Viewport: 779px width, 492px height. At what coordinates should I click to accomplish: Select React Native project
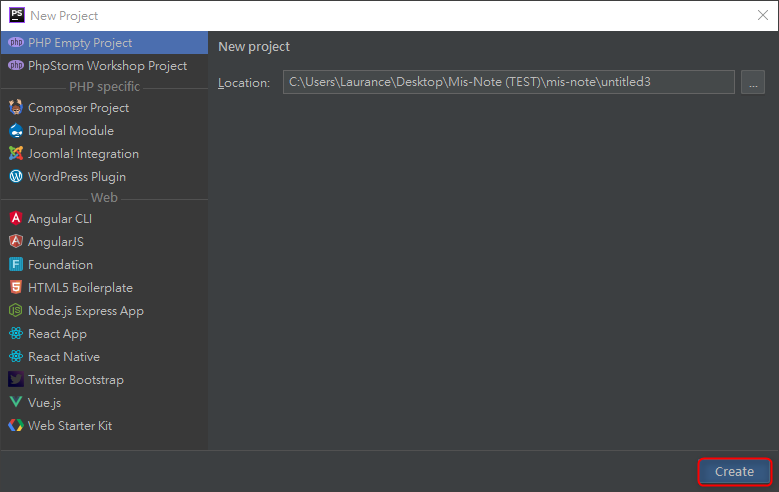click(104, 356)
